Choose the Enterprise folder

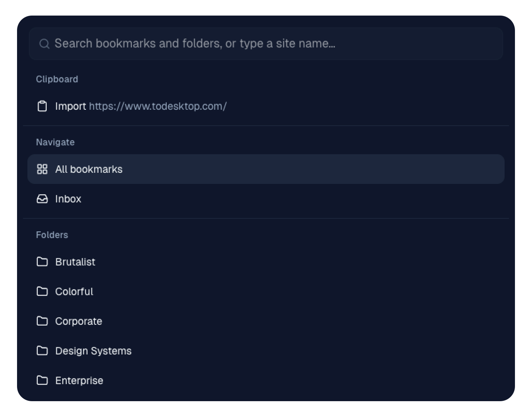266,380
